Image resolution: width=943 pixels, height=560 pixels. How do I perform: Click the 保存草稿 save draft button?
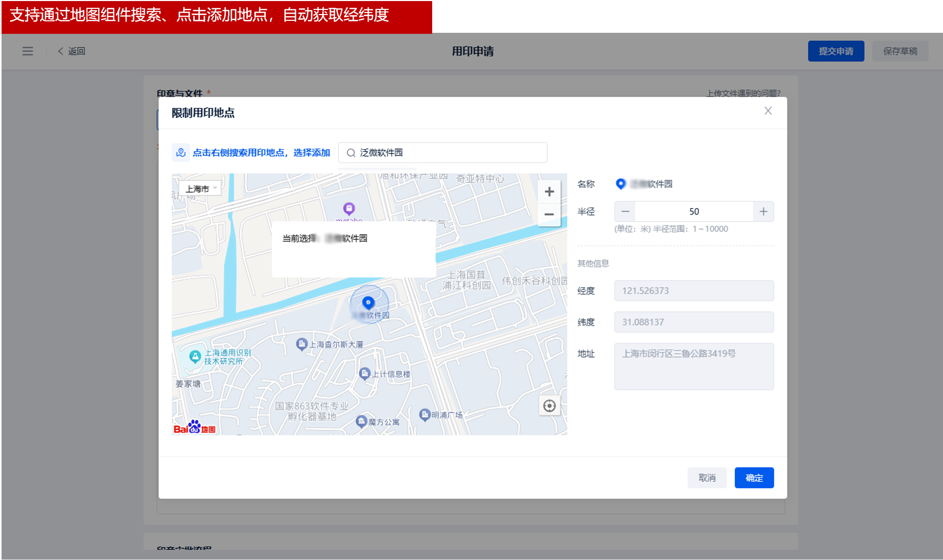click(900, 51)
